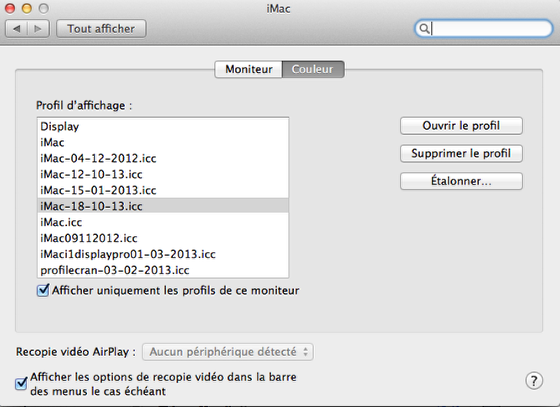Select the plain iMac profile
Viewport: 560px width, 407px height.
[x=163, y=142]
